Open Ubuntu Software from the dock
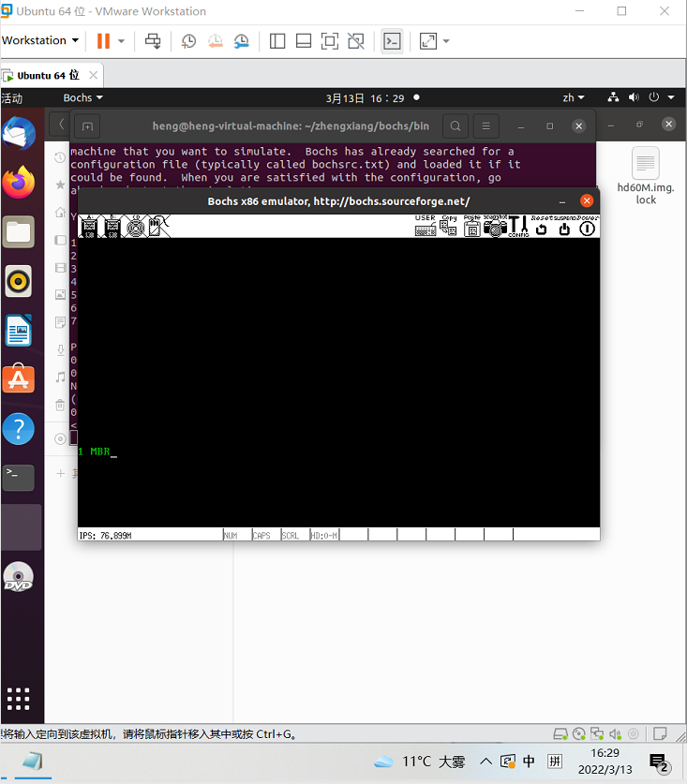The width and height of the screenshot is (687, 784). (19, 379)
